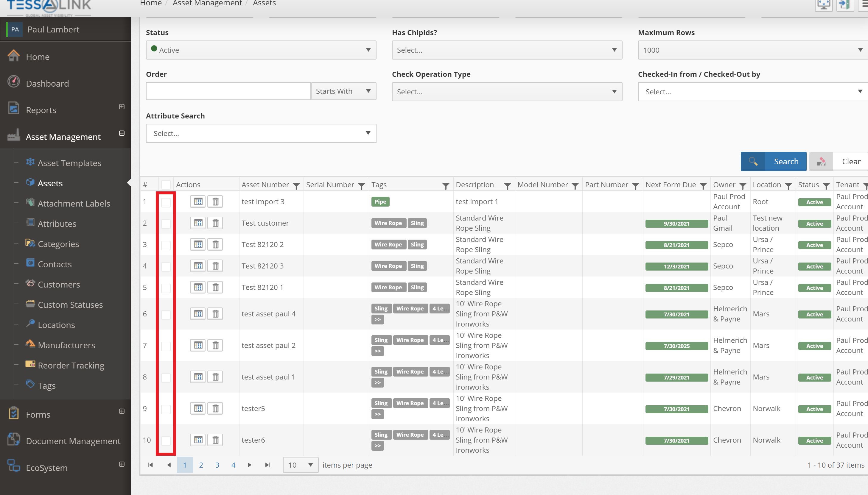Filter the Owner column
The image size is (868, 495).
point(743,186)
